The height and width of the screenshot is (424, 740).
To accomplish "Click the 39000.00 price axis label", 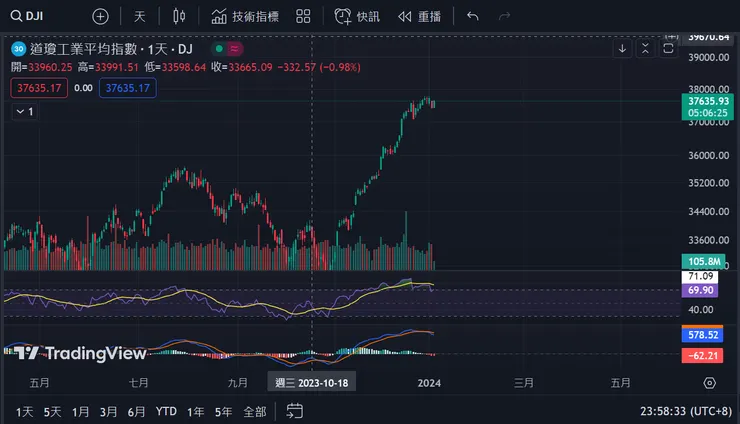I will 708,57.
